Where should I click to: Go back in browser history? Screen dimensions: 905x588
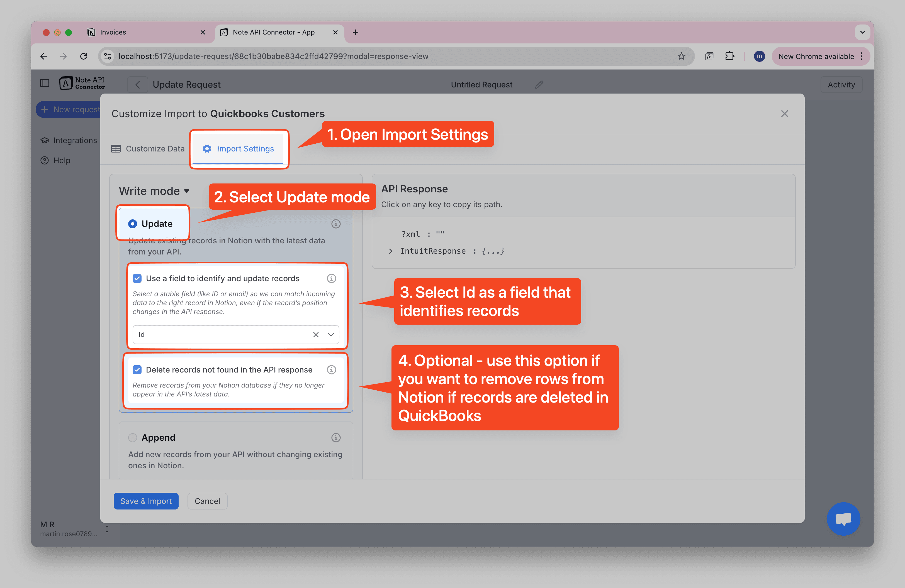[x=44, y=56]
